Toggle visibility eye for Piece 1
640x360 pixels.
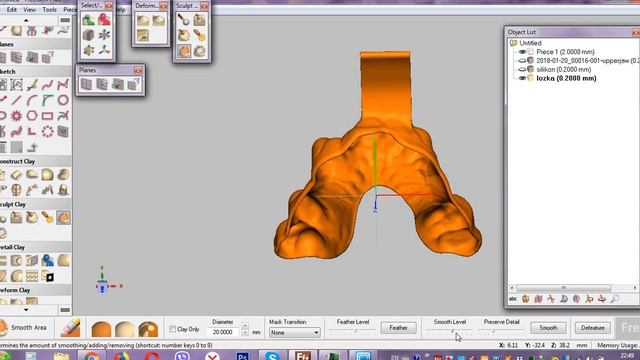(x=522, y=52)
